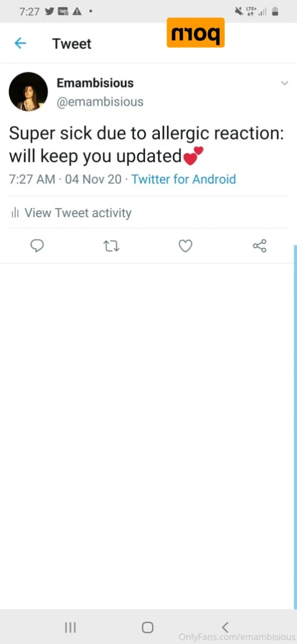Expand the tweet options chevron

tap(284, 83)
